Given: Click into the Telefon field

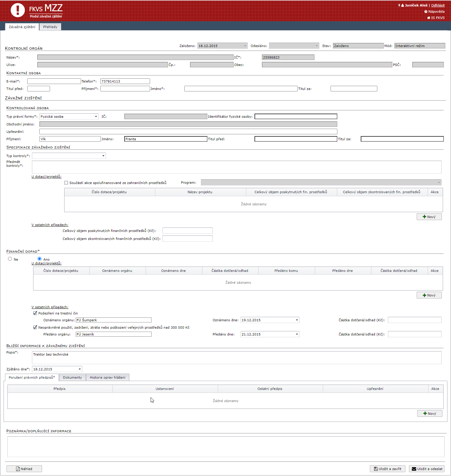Looking at the screenshot, I should [x=125, y=81].
